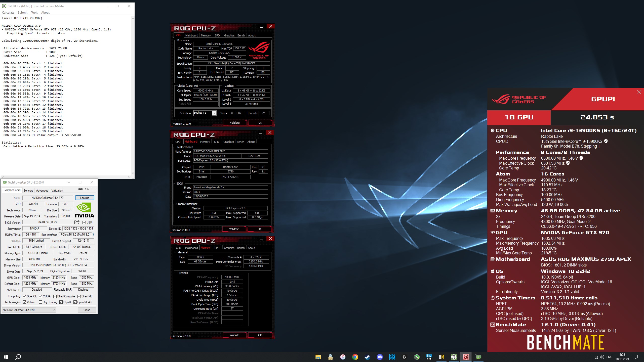644x362 pixels.
Task: Click Validate in top CPU-Z window
Action: [235, 123]
